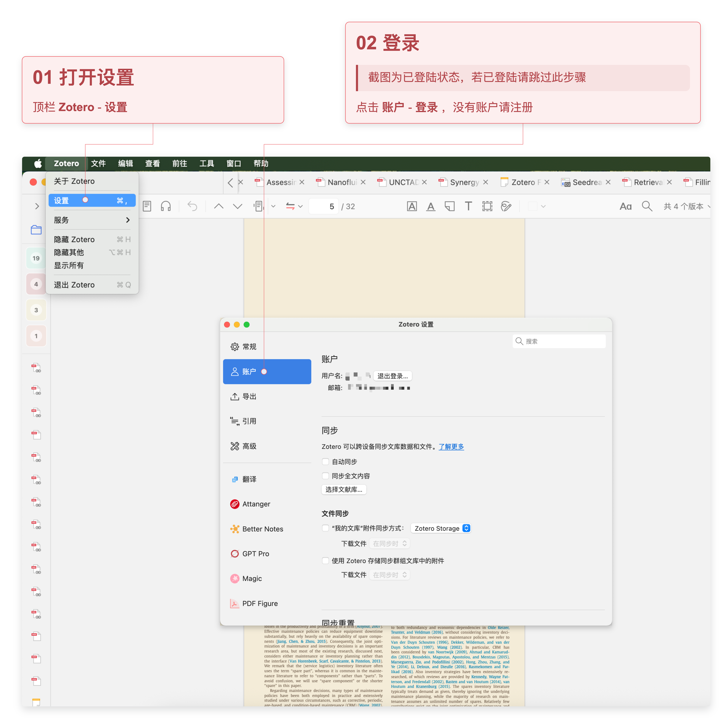Open GPT Pro plugin settings pane

point(267,554)
